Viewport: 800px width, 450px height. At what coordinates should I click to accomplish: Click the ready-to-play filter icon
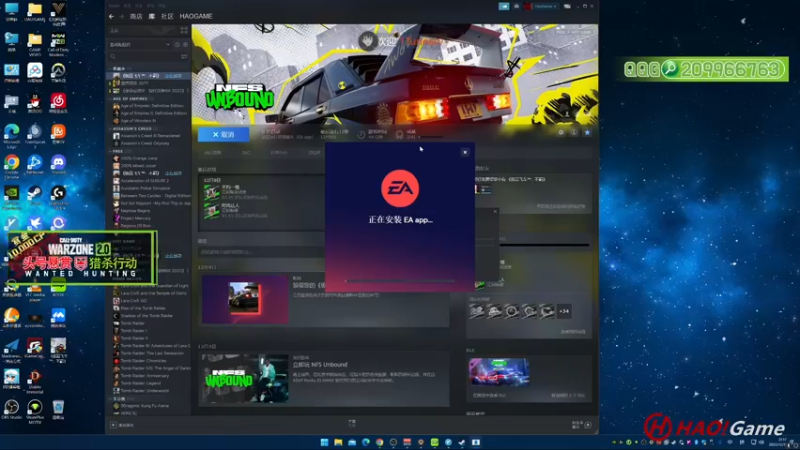pos(185,45)
